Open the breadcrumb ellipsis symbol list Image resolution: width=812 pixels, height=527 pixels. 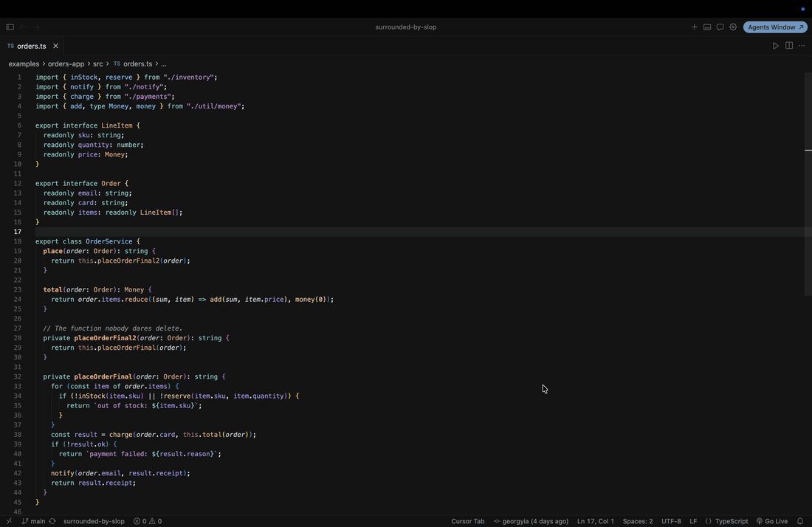[164, 63]
